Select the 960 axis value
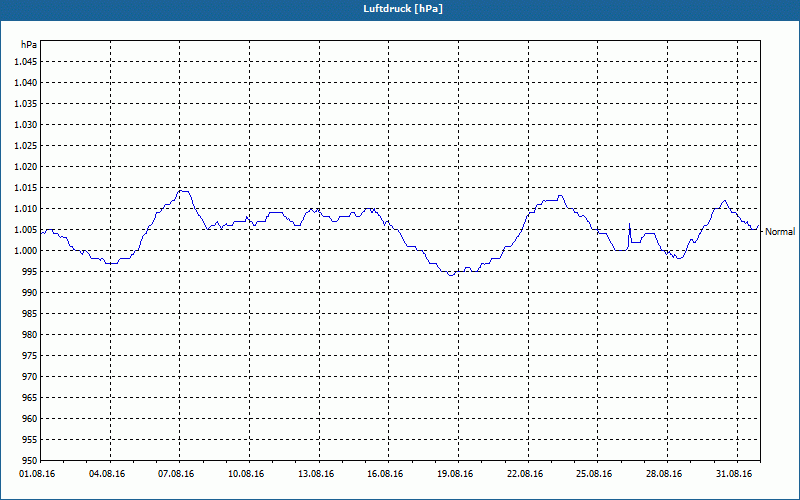The height and width of the screenshot is (500, 800). pos(30,418)
